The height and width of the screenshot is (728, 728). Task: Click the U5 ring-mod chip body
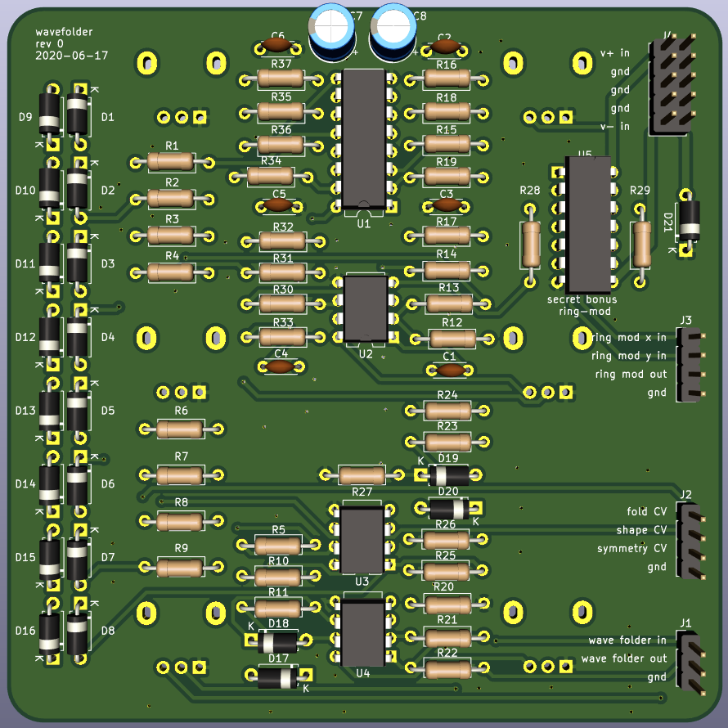588,226
